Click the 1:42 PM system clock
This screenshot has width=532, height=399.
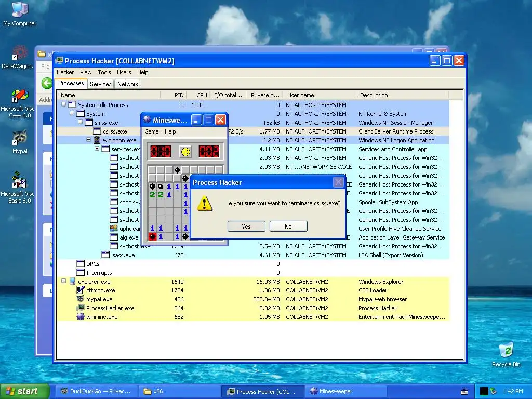tap(512, 392)
